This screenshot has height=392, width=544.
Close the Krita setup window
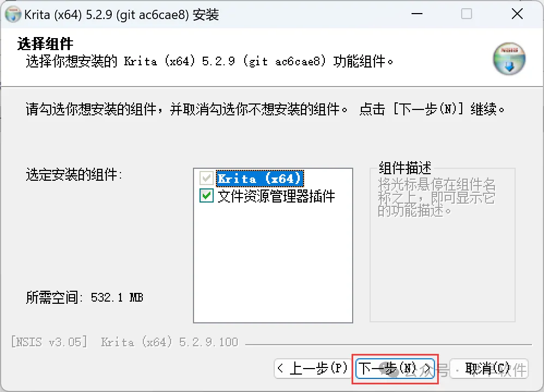point(517,14)
